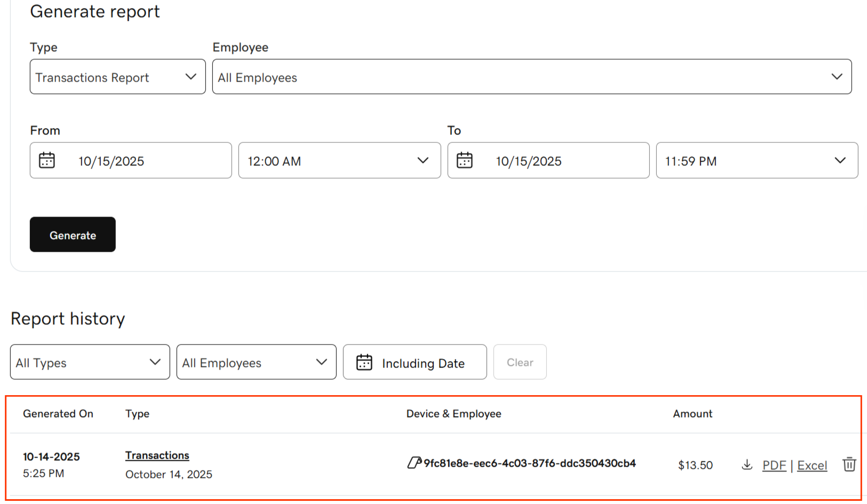Delete the Transactions report from history
867x504 pixels.
(849, 465)
